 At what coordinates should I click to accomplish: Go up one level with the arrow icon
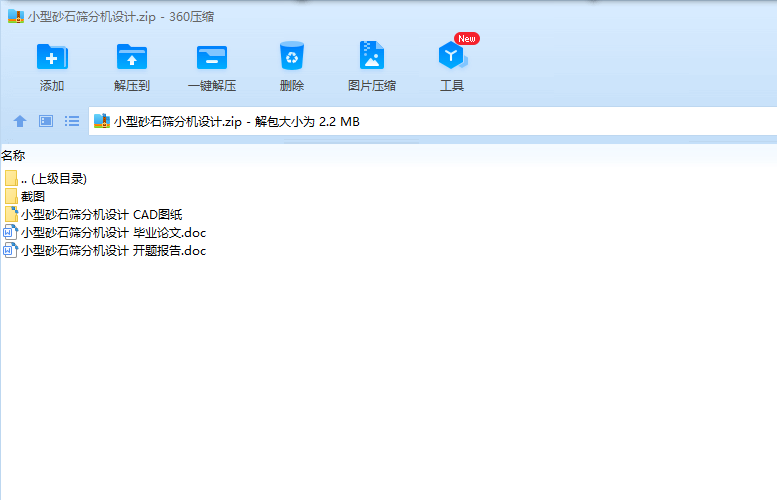20,121
